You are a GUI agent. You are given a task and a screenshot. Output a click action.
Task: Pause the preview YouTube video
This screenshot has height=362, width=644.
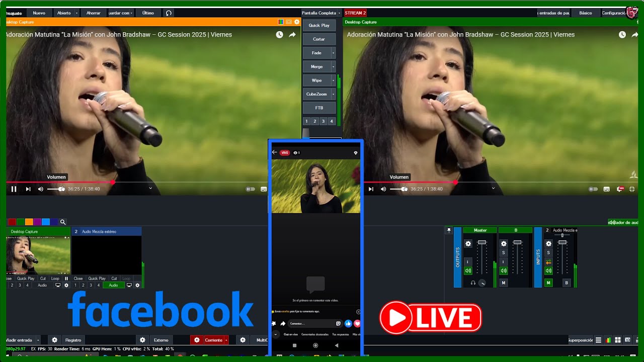point(14,189)
